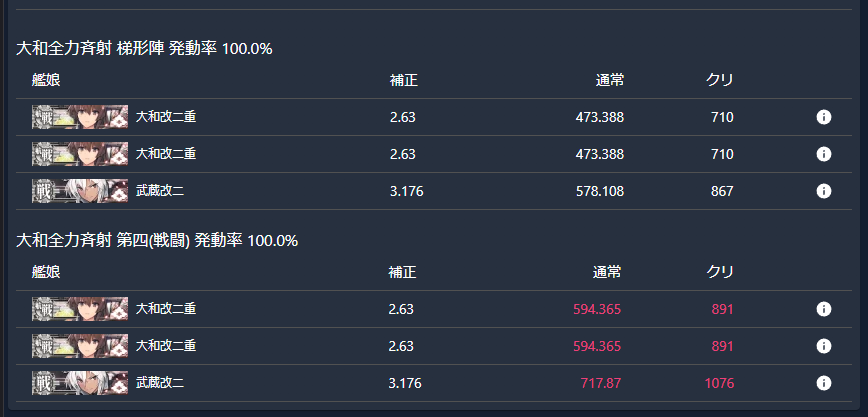The height and width of the screenshot is (417, 868).
Task: Click 武蔵改二 banner image in 梯形陣 table
Action: 80,191
